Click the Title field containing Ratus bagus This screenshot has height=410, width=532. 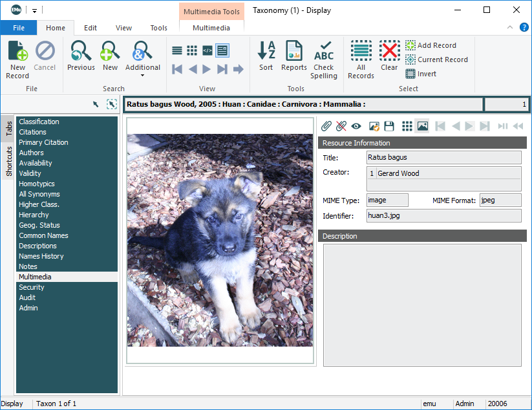pyautogui.click(x=443, y=157)
